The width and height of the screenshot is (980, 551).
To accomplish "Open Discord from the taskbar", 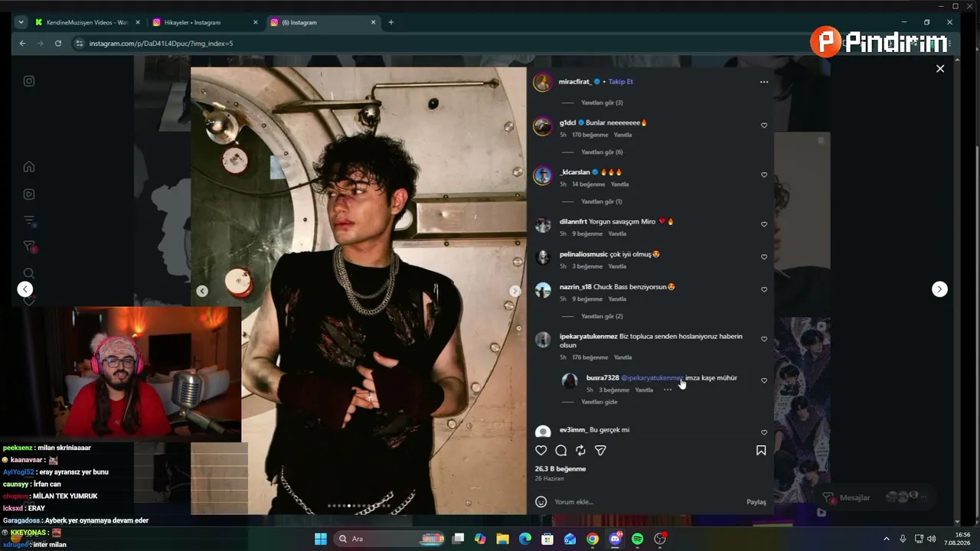I will pos(615,539).
